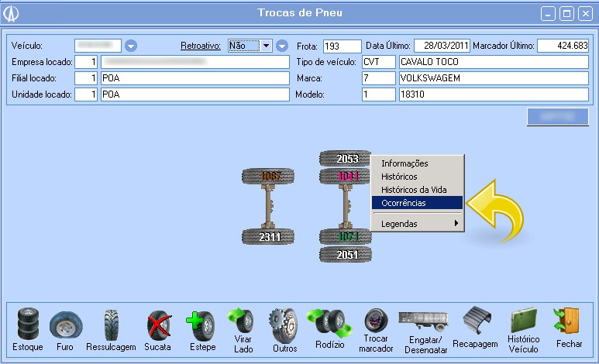Click the Frota input field

pos(342,46)
